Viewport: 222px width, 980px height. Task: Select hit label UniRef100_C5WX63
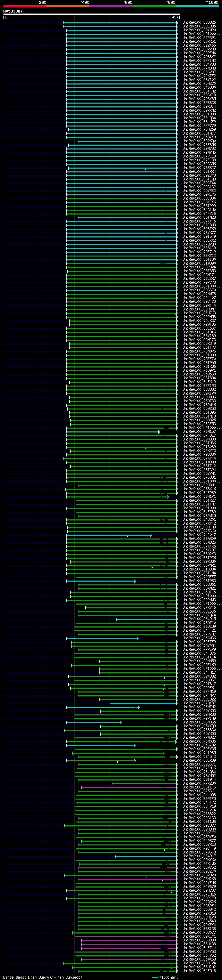(x=199, y=959)
